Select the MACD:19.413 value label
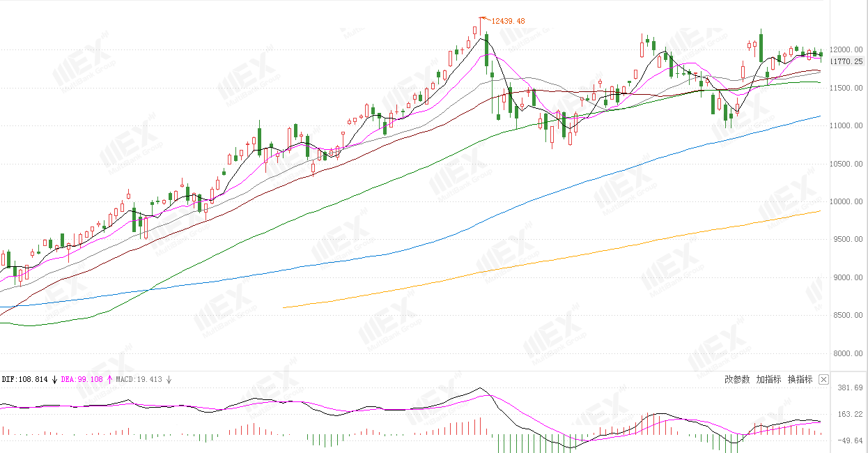Screen dimensions: 868x453 pyautogui.click(x=139, y=380)
